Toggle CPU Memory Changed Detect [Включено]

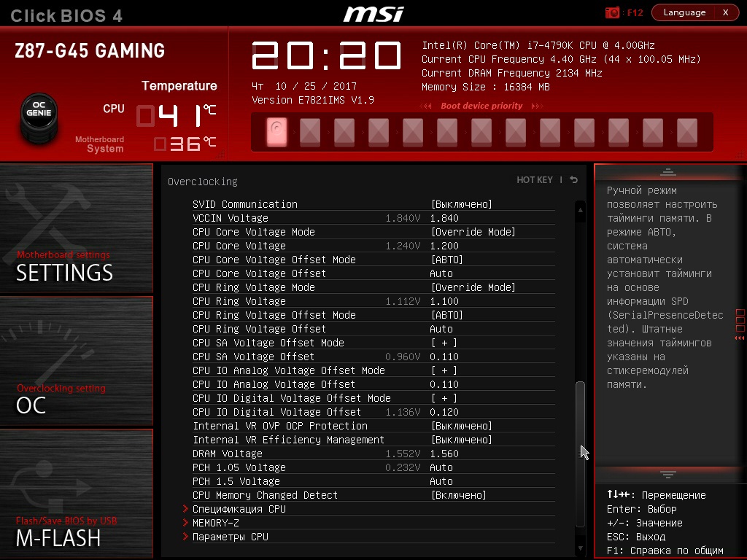pos(458,495)
